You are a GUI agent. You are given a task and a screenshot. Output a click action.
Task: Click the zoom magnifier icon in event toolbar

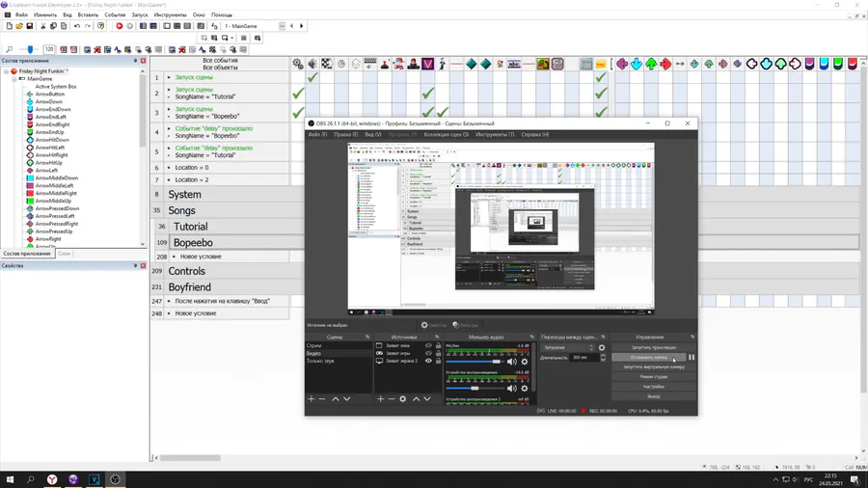pyautogui.click(x=10, y=50)
